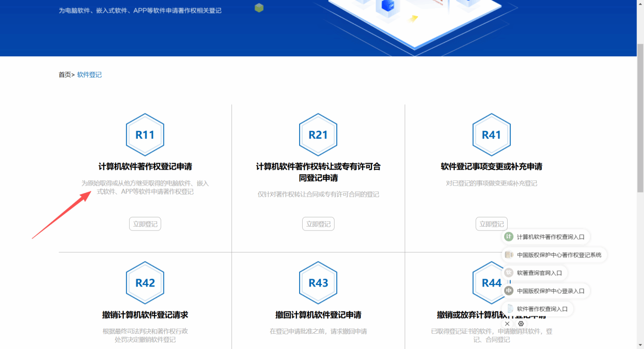Click 软件登记 breadcrumb link

[90, 75]
